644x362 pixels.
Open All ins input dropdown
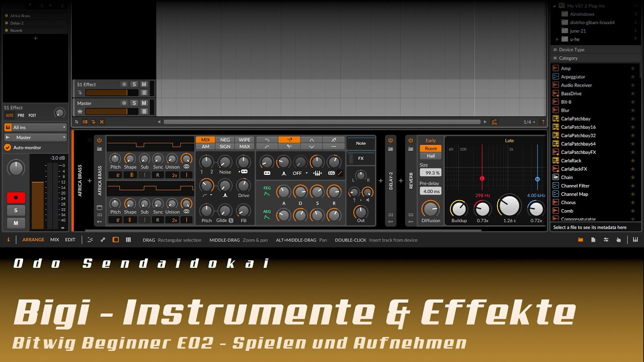[35, 127]
